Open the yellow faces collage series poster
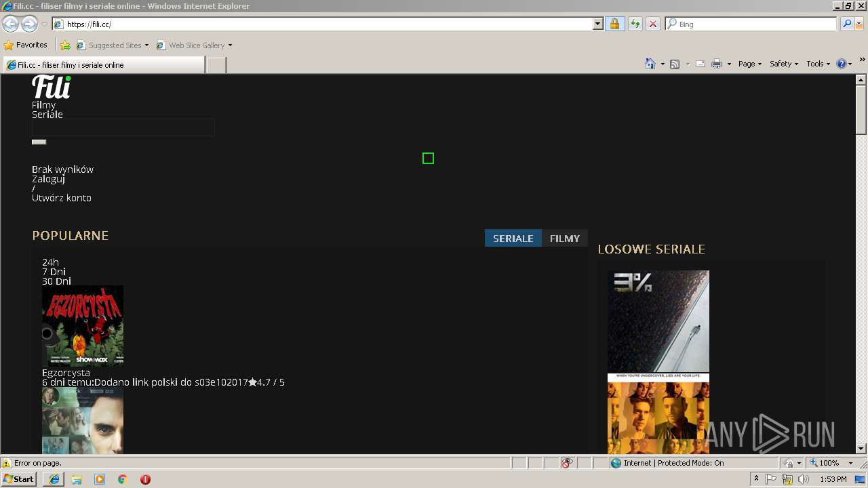This screenshot has height=488, width=868. (x=658, y=413)
